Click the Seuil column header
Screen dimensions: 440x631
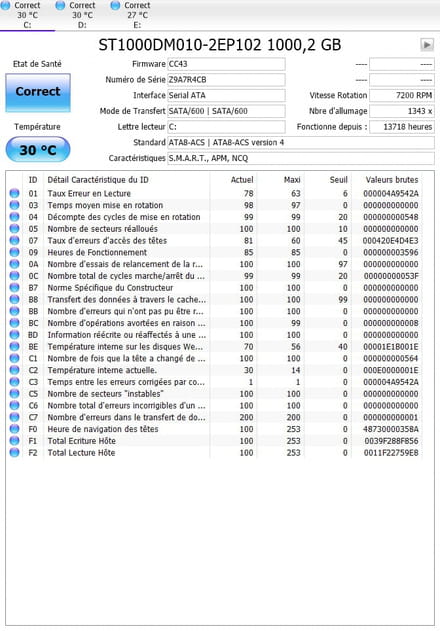point(339,180)
